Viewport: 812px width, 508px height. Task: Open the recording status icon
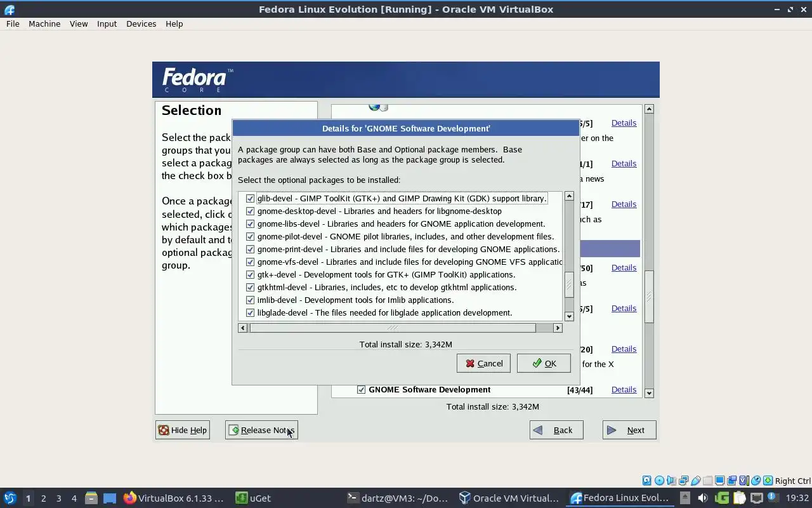(x=731, y=481)
